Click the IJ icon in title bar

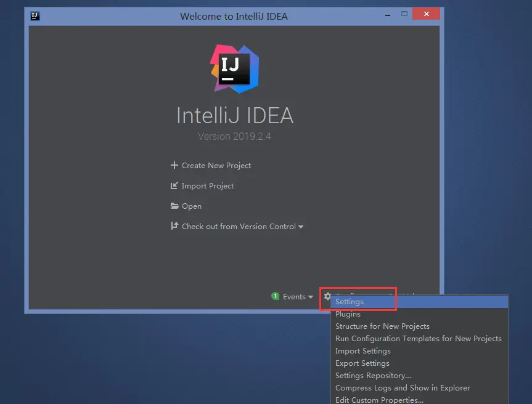[35, 16]
